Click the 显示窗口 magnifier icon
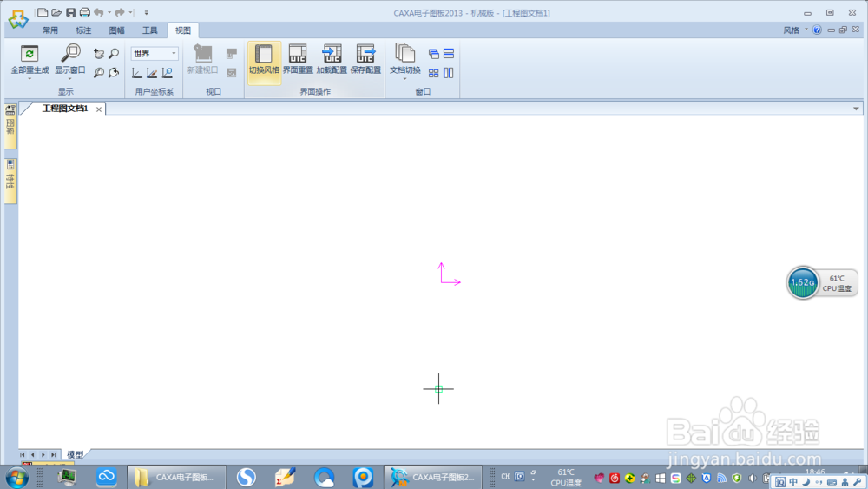Viewport: 868px width, 489px height. [x=70, y=53]
